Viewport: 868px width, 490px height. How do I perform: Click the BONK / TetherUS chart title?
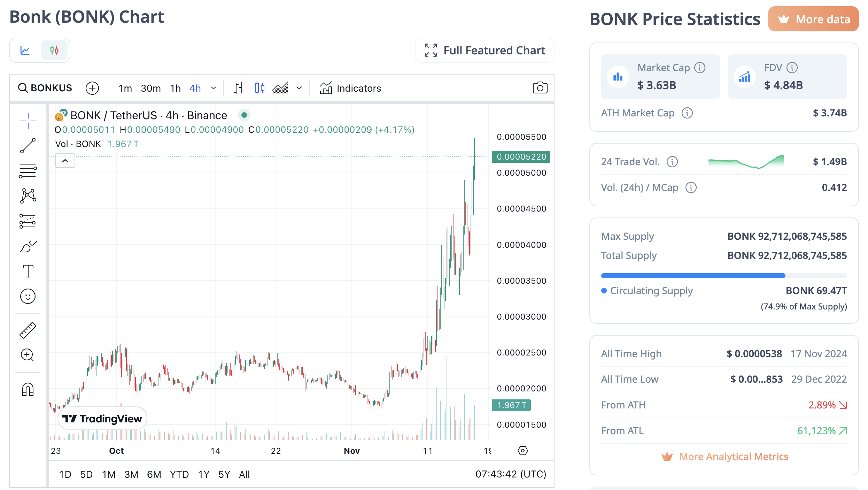tap(149, 115)
